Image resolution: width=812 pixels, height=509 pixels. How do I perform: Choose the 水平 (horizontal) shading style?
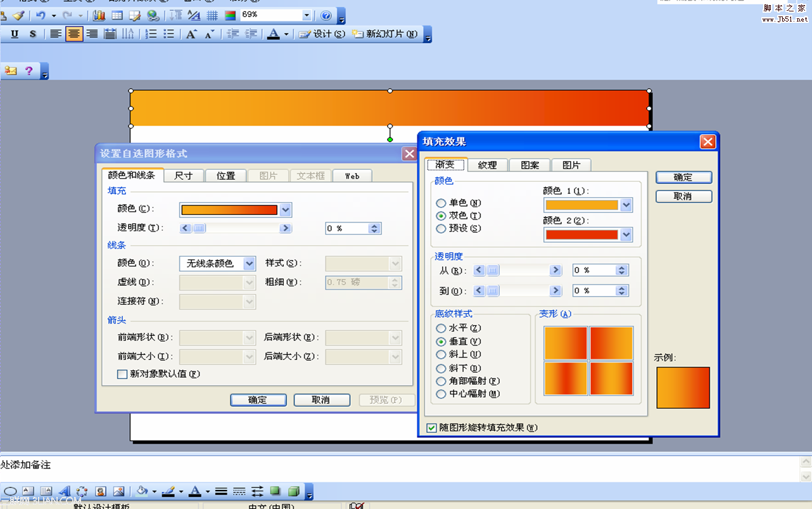[441, 328]
